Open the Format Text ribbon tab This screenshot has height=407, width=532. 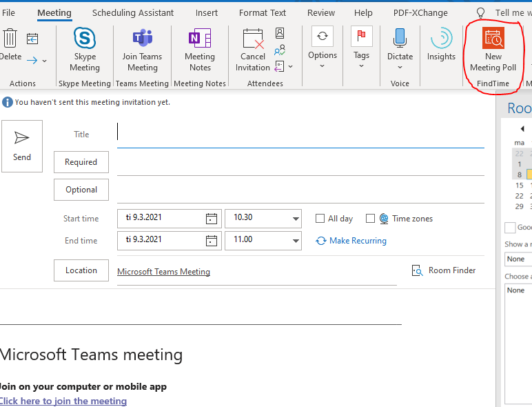coord(263,12)
